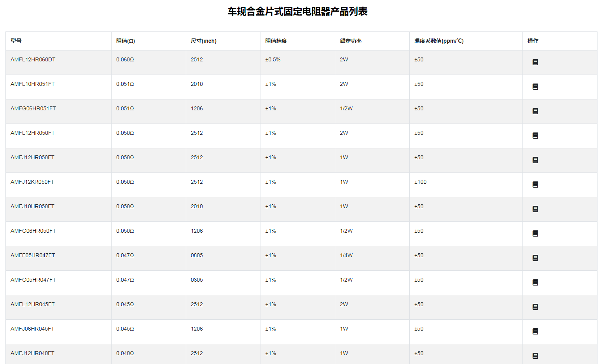Click document icon in AMFG06HR051FT row
This screenshot has width=601, height=364.
pyautogui.click(x=535, y=111)
